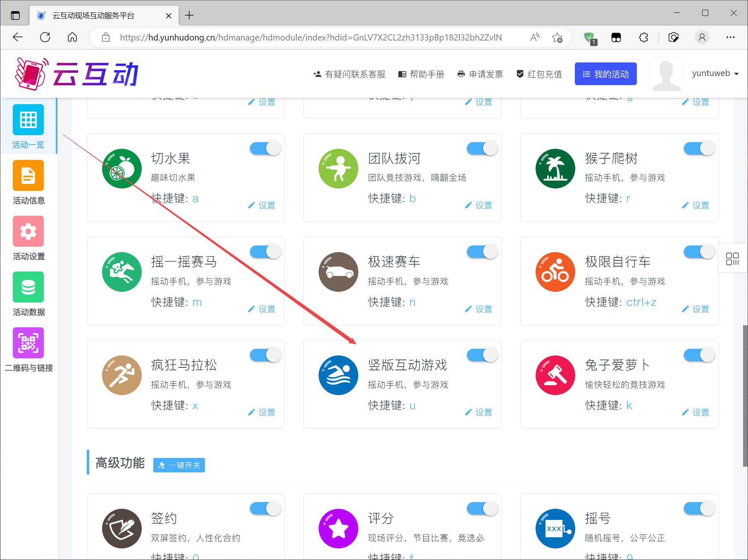Expand the yuntuweb account dropdown

(715, 74)
